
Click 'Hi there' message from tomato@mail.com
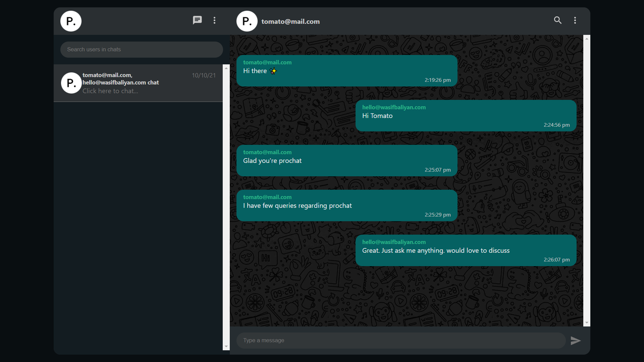tap(347, 71)
